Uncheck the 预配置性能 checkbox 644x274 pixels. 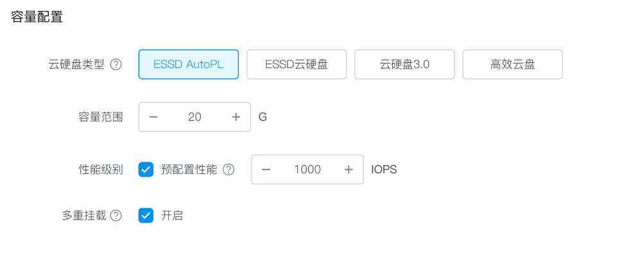pyautogui.click(x=146, y=169)
